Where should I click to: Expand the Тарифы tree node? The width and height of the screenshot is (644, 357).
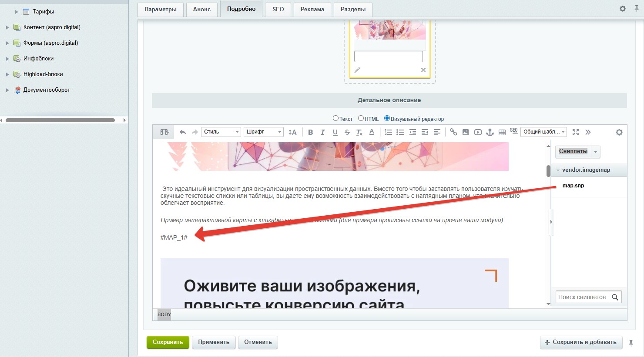[17, 12]
